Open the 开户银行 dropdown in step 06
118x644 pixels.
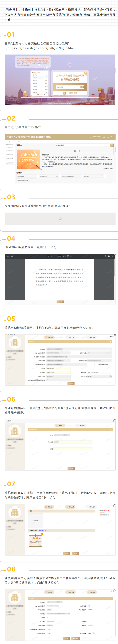tap(73, 442)
